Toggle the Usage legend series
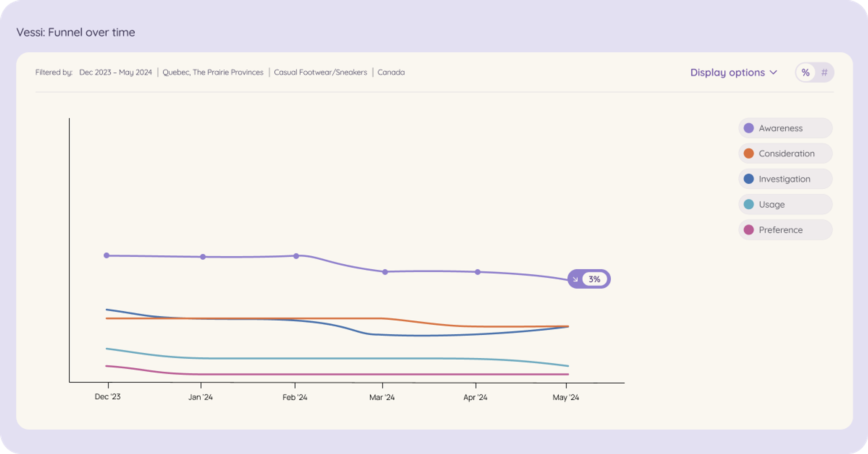The image size is (868, 454). coord(785,204)
